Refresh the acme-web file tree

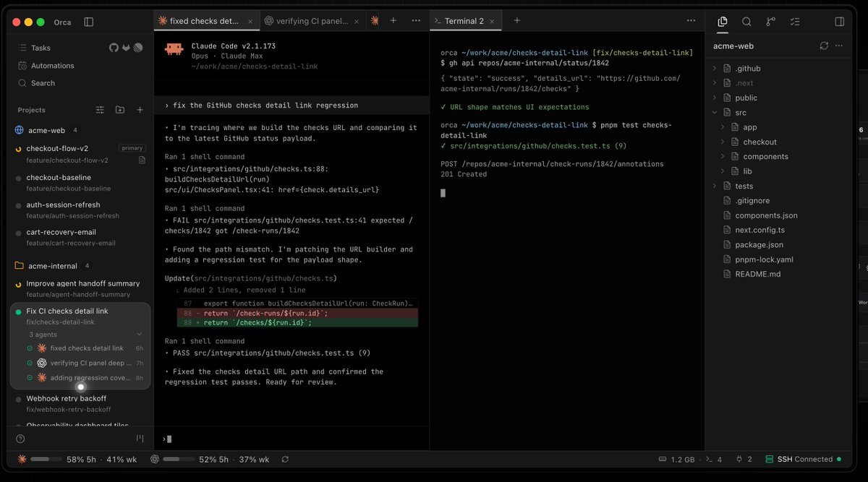(x=824, y=46)
